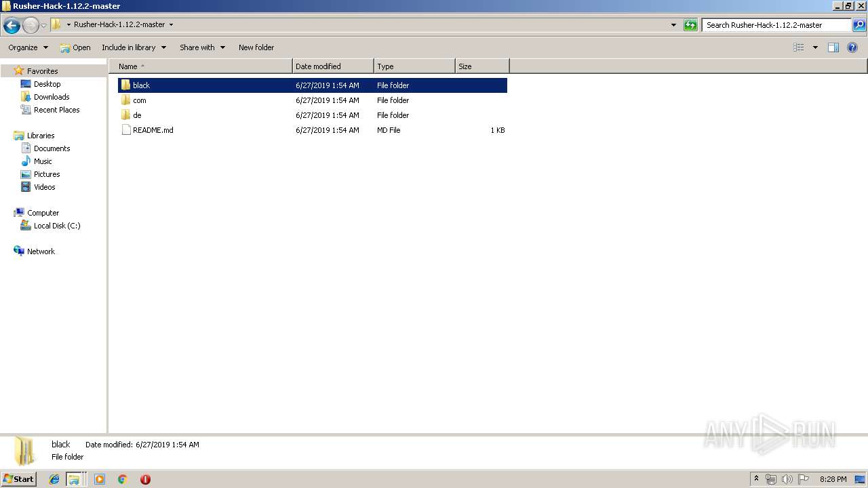Click the search magnifier icon
The height and width of the screenshot is (488, 868).
tap(859, 25)
